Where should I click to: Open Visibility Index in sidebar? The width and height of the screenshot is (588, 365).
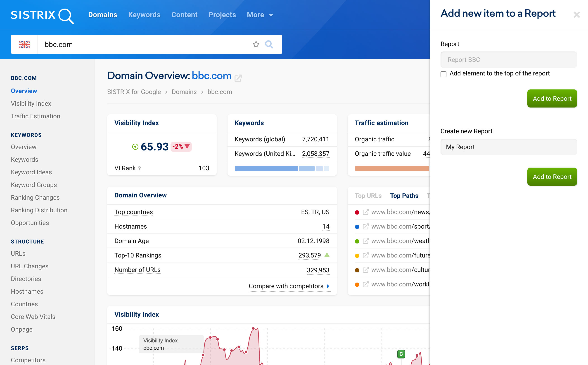click(x=31, y=104)
